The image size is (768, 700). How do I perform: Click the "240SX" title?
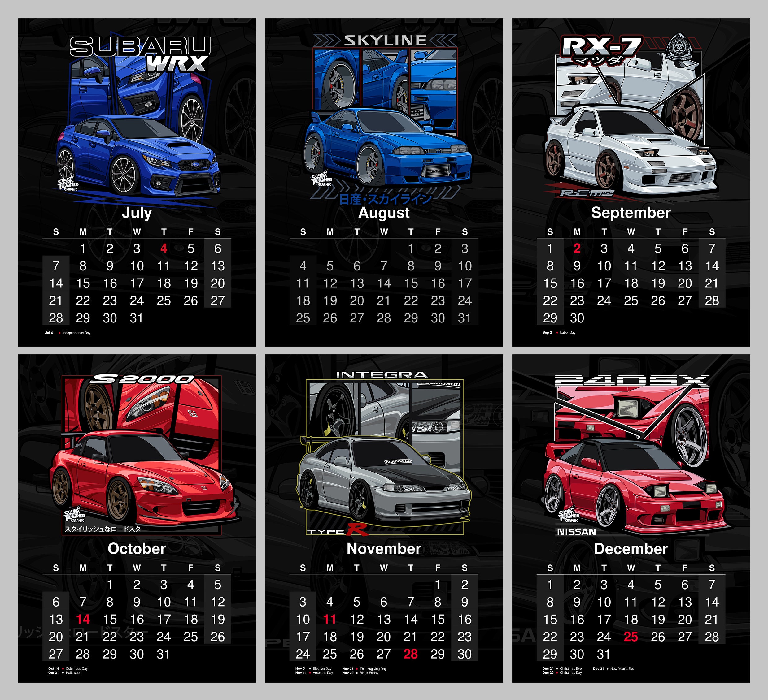pyautogui.click(x=632, y=380)
